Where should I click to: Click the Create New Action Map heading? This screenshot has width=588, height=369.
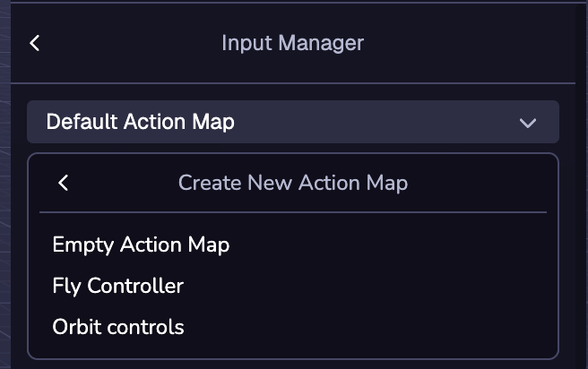tap(292, 183)
